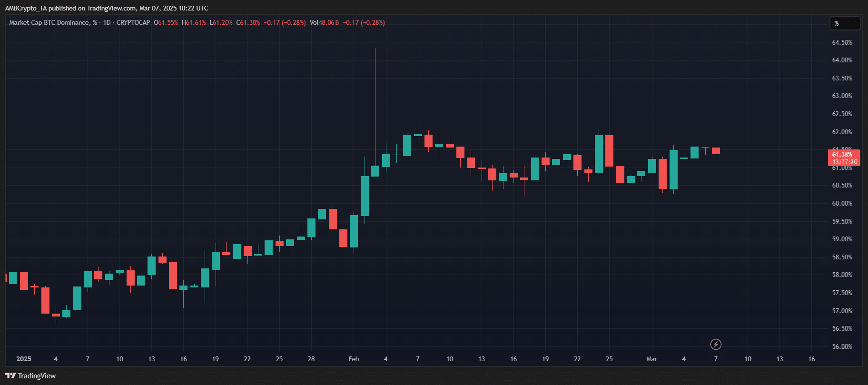Click the lightning bolt icon above the date axis

716,344
